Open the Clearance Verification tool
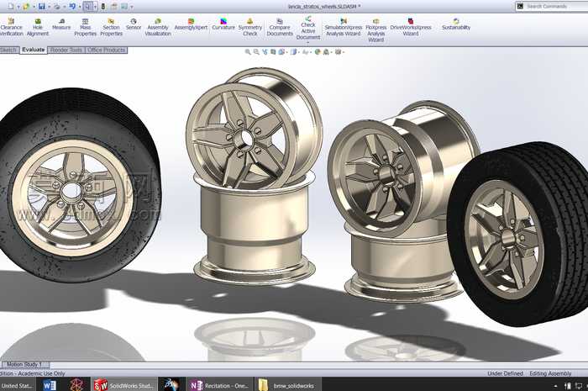Screen dimensions: 588x391 pyautogui.click(x=11, y=27)
